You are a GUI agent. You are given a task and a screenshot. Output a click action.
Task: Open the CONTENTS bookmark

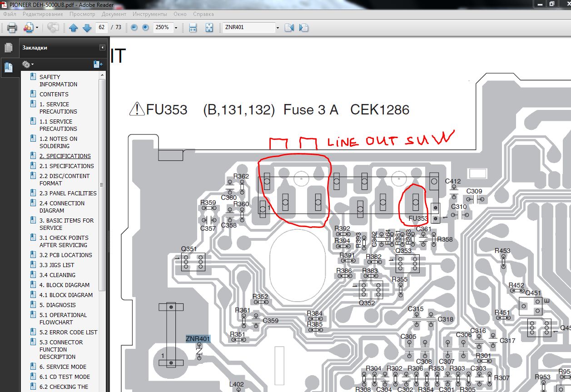(x=54, y=94)
